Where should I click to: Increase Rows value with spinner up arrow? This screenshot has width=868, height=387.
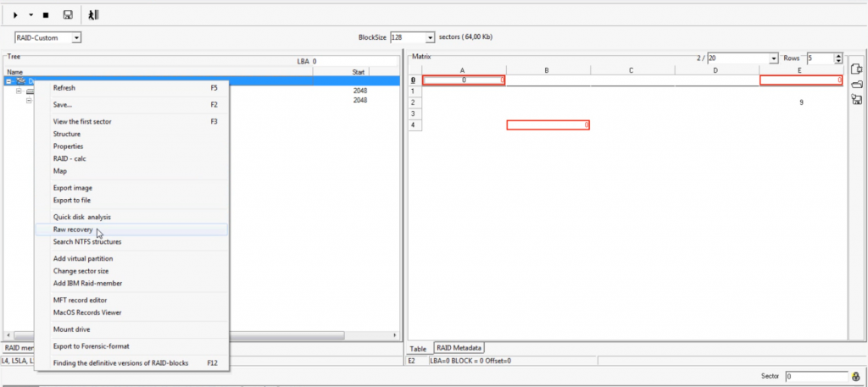(837, 55)
